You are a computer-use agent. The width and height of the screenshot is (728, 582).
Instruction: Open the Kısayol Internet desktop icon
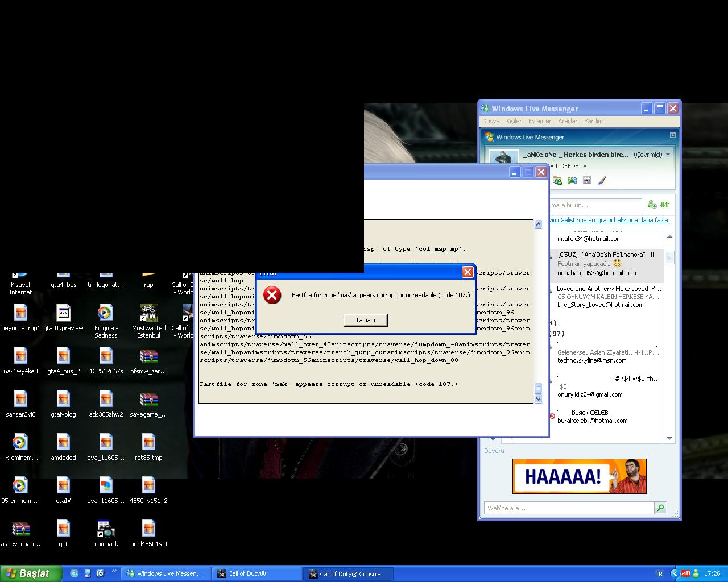(20, 282)
